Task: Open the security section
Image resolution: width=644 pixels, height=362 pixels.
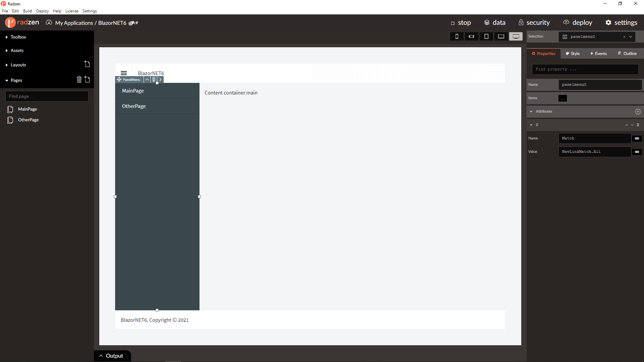Action: tap(534, 22)
